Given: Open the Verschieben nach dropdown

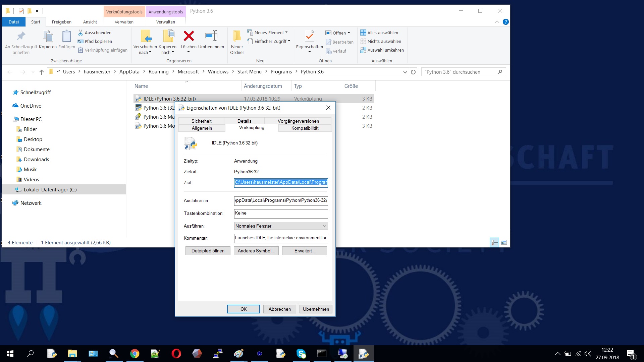Looking at the screenshot, I should (x=145, y=50).
